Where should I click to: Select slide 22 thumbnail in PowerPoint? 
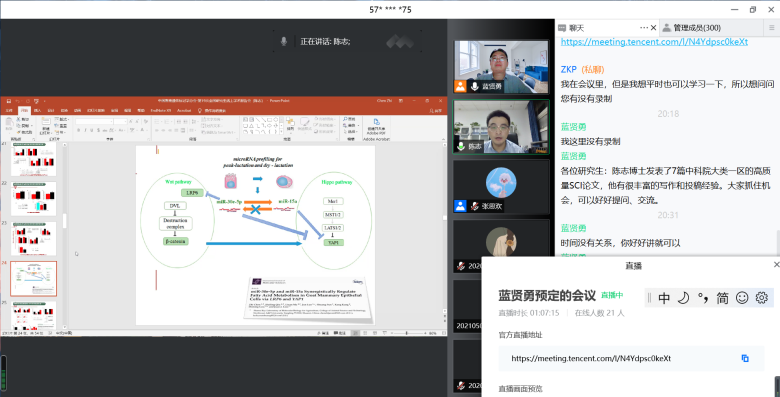point(33,198)
